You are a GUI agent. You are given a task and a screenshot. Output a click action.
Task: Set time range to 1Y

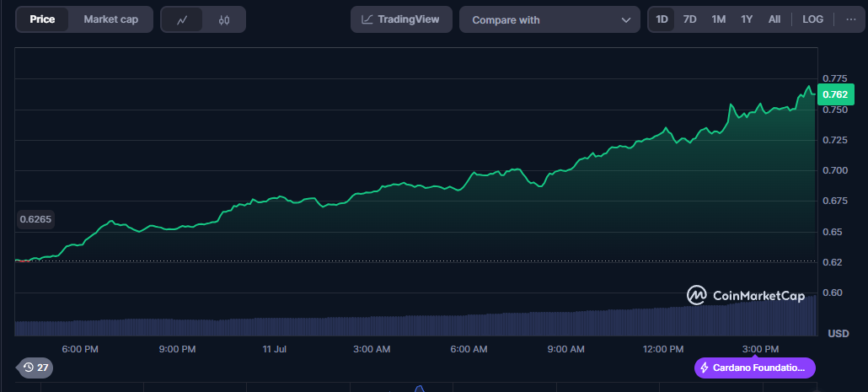point(747,19)
